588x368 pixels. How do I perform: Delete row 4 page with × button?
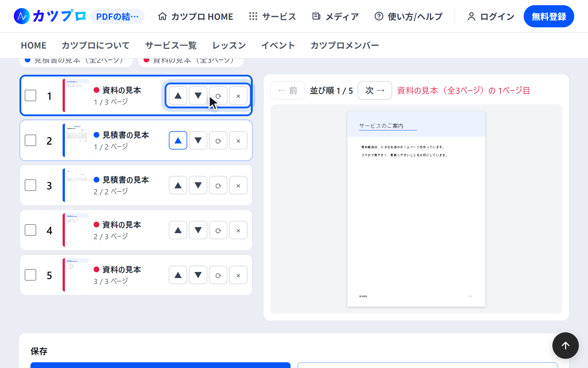[238, 230]
